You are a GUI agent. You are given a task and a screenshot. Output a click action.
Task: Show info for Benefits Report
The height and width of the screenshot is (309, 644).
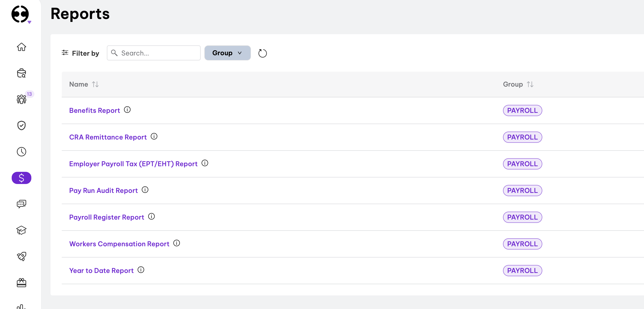[127, 110]
